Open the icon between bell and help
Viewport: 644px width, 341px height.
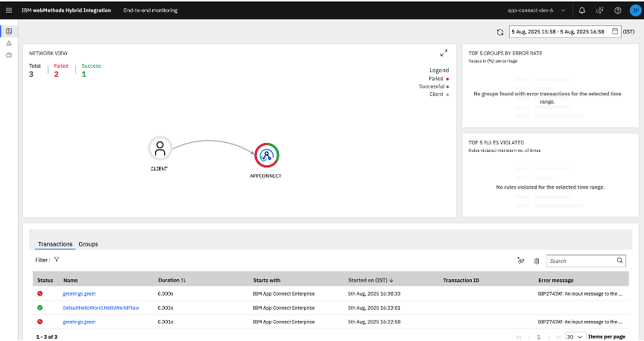[599, 10]
